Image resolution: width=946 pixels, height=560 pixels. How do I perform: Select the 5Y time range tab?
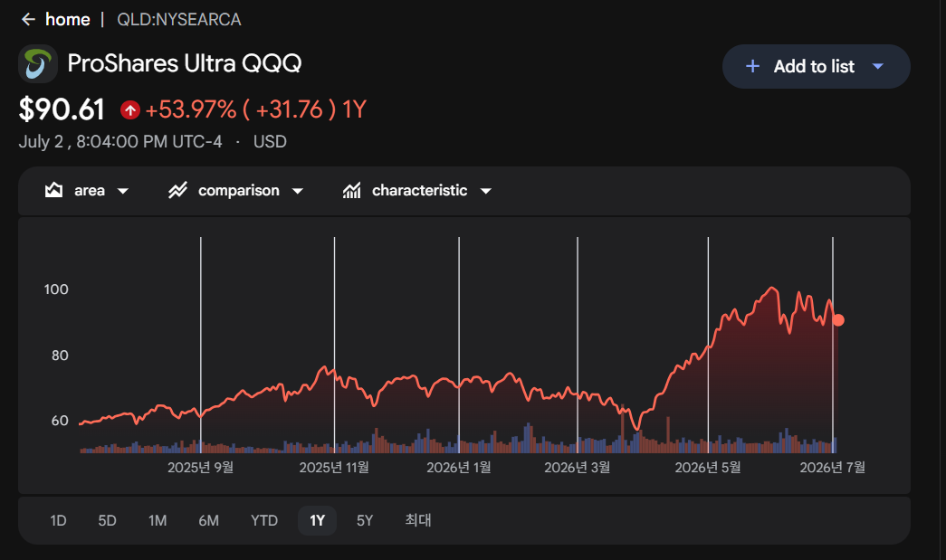(365, 520)
